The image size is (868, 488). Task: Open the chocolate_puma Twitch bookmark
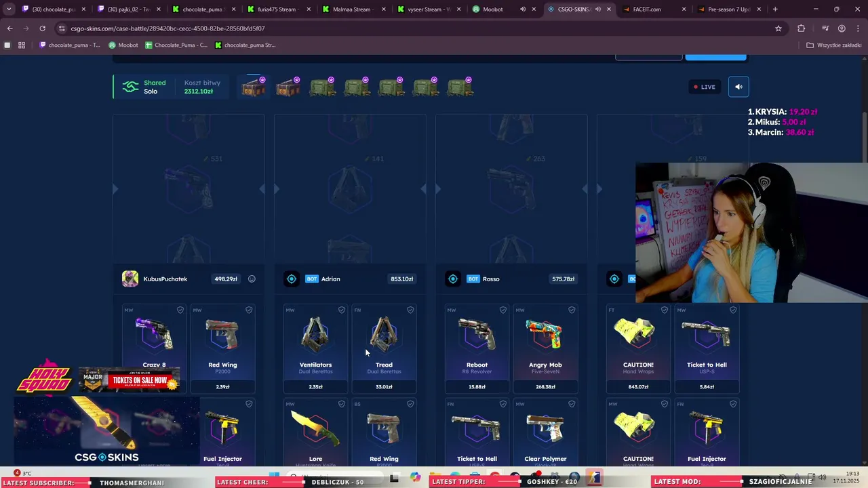[x=69, y=45]
